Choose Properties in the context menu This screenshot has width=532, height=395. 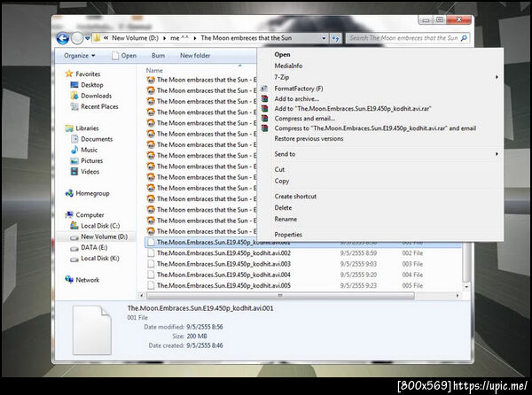(288, 235)
